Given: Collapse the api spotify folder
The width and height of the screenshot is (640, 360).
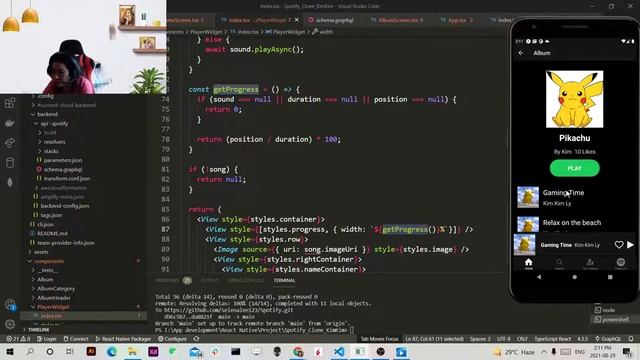Looking at the screenshot, I should [54, 123].
